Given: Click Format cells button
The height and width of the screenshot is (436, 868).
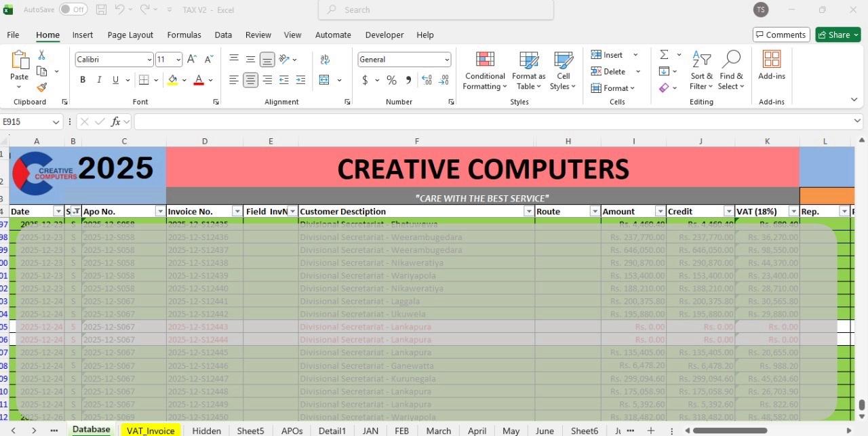Looking at the screenshot, I should coord(613,88).
